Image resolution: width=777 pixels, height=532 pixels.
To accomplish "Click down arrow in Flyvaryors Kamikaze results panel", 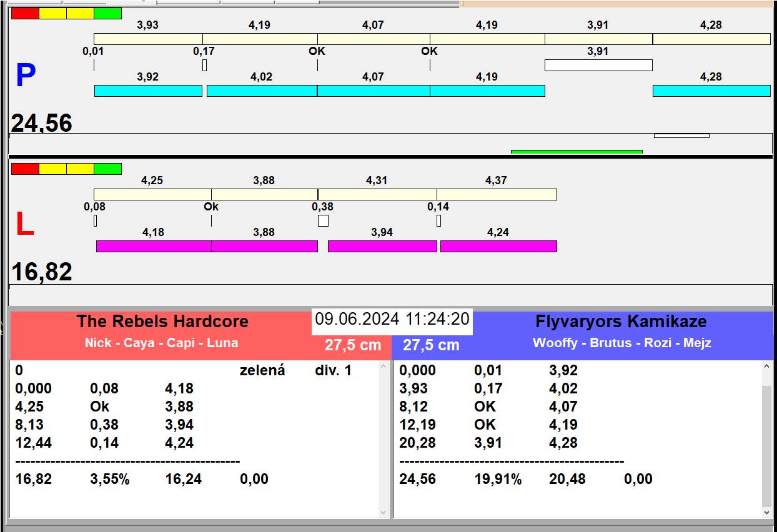I will tap(767, 512).
